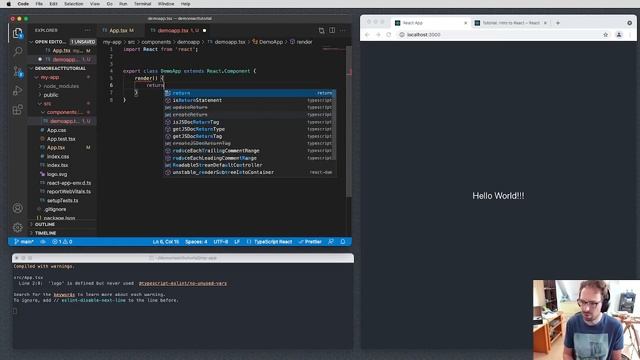Click the main branch indicator in status bar
This screenshot has width=640, height=360.
tap(24, 242)
